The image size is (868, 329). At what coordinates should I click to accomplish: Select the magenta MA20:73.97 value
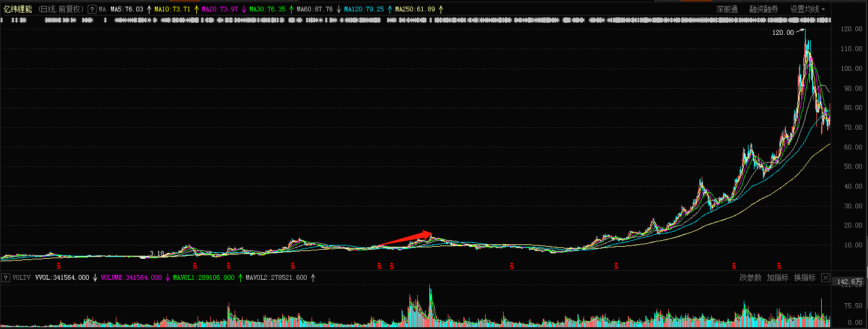(x=220, y=10)
